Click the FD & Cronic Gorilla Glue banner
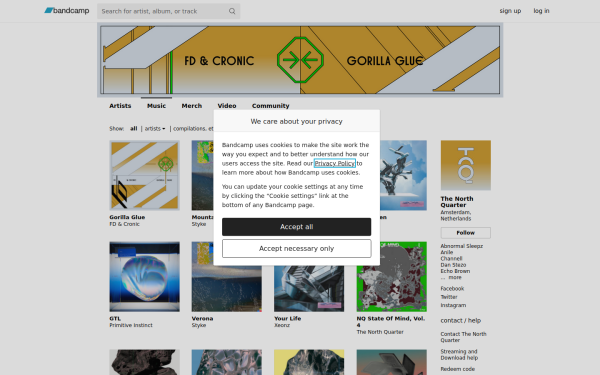The height and width of the screenshot is (375, 600). 300,60
